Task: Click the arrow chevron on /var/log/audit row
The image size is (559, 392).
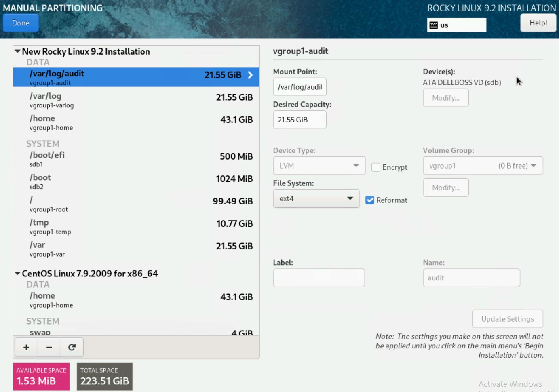Action: point(250,75)
